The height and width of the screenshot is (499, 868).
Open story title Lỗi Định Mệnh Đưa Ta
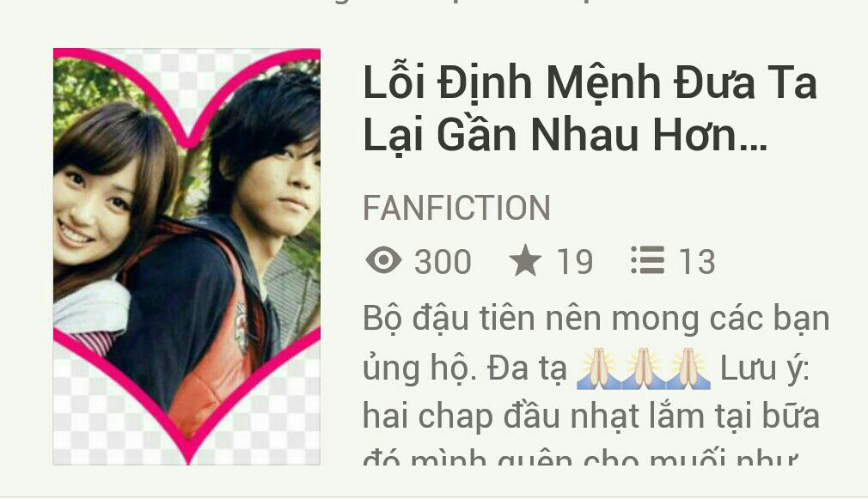pos(590,83)
